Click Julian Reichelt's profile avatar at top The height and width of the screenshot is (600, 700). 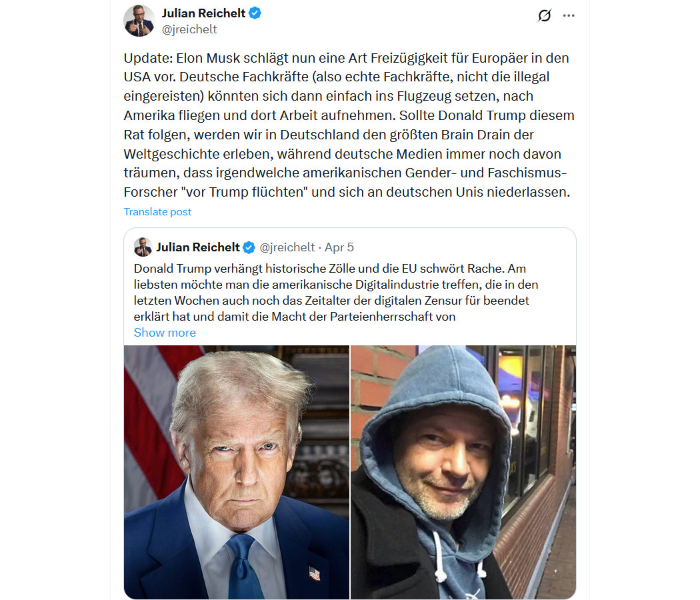[139, 21]
